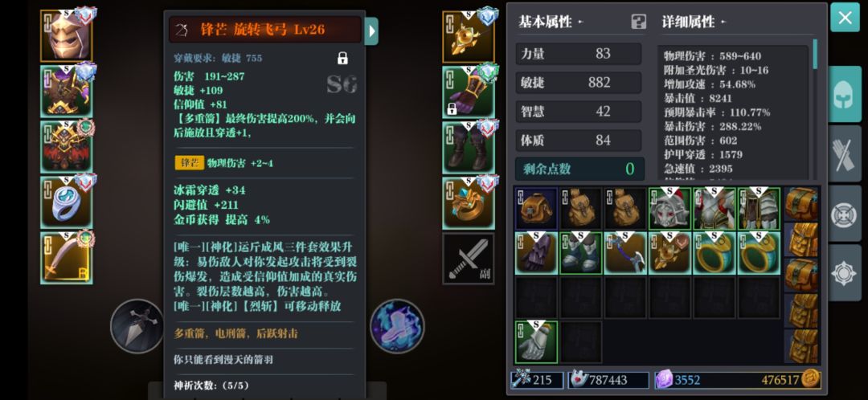Viewport: 868px width, 400px height.
Task: Tap the dagger skill round icon
Action: coord(136,325)
